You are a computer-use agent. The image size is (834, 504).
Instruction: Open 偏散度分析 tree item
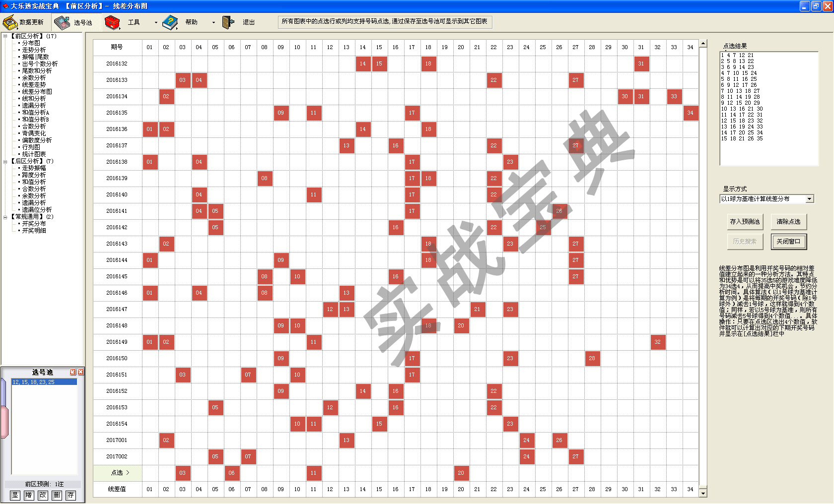point(37,140)
